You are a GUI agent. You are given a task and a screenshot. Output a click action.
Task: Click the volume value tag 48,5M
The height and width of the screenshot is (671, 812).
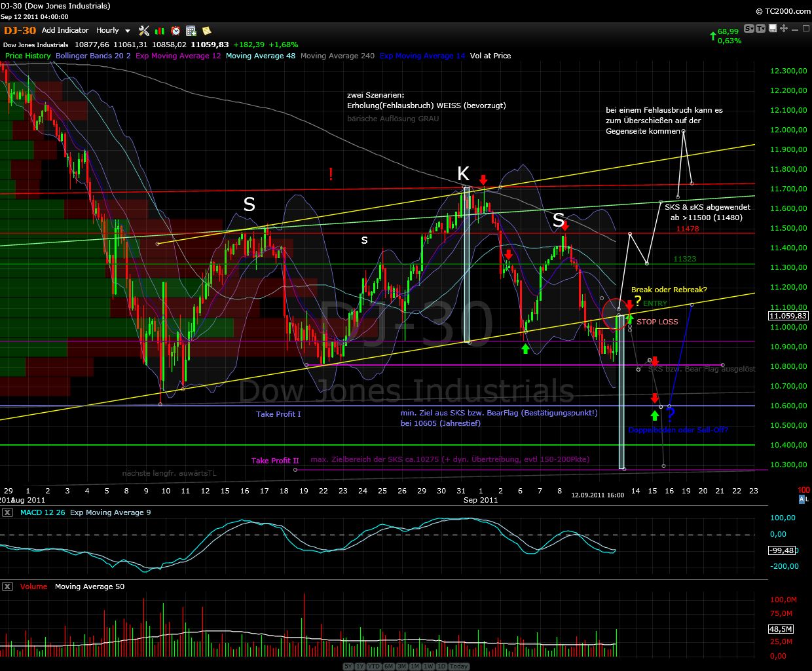781,629
